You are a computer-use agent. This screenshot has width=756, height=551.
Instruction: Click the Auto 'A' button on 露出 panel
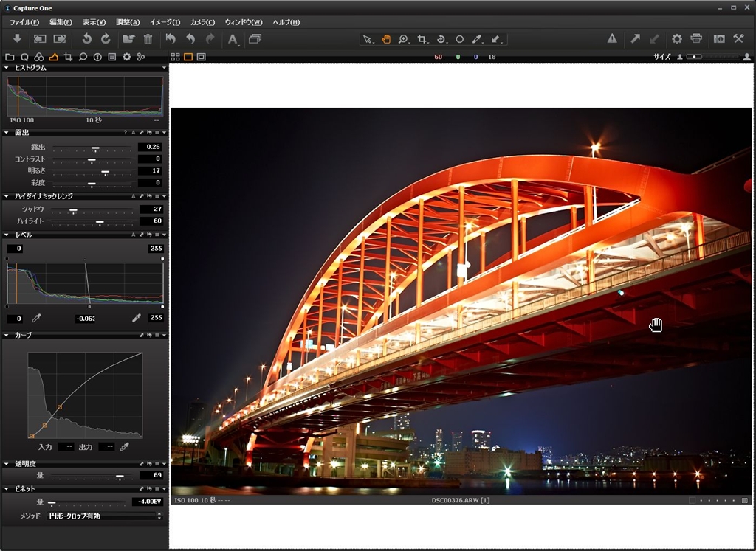pos(134,133)
